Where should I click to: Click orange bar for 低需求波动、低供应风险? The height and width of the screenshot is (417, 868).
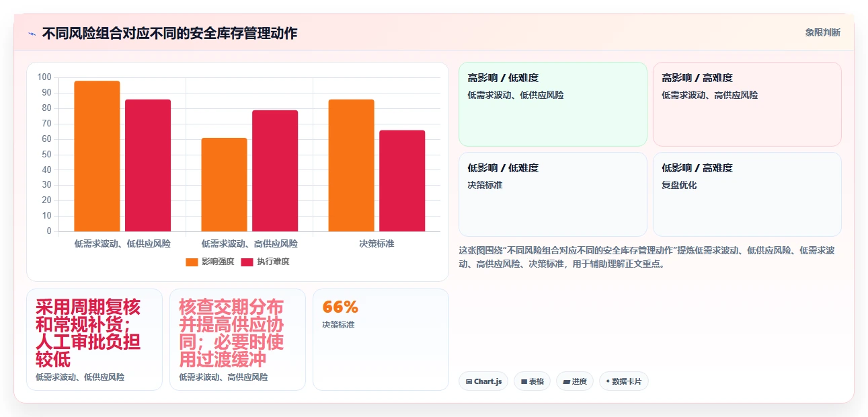97,156
